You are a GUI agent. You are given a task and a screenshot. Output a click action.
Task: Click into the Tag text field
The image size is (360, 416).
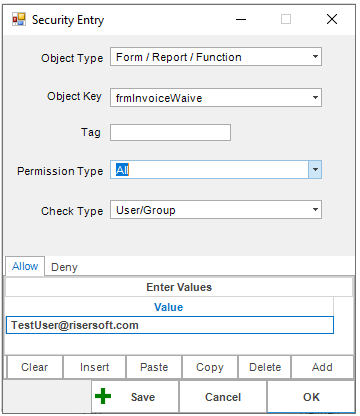coord(170,132)
